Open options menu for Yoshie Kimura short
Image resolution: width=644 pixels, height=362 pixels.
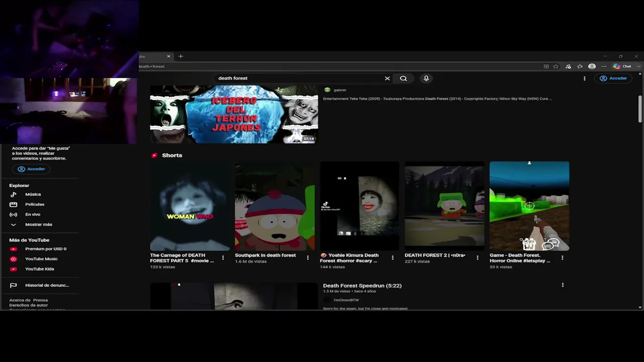click(x=392, y=258)
